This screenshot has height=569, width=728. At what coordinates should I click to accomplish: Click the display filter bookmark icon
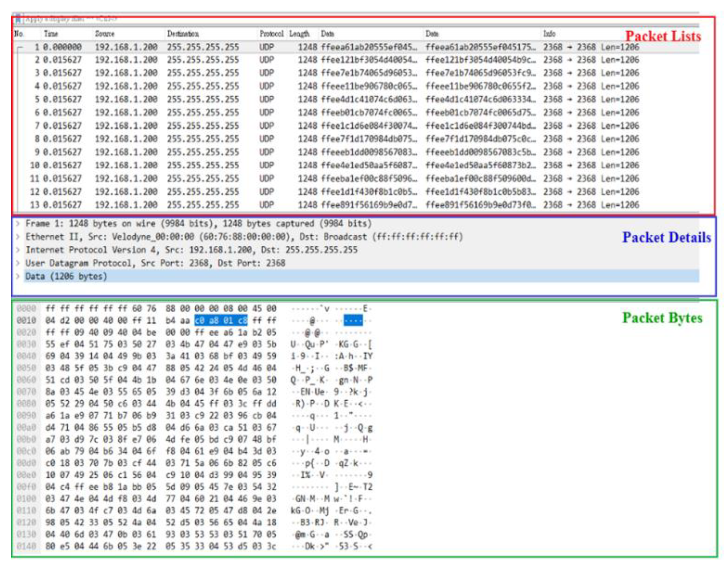click(18, 18)
